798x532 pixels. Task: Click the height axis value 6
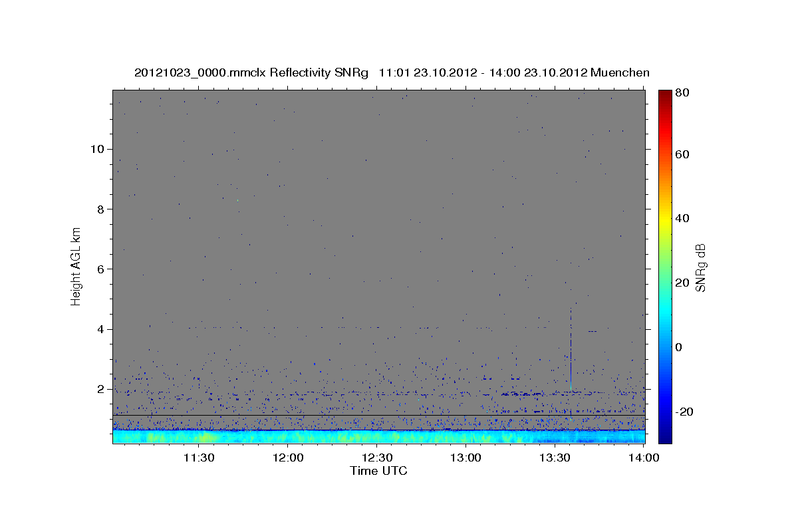tap(101, 269)
